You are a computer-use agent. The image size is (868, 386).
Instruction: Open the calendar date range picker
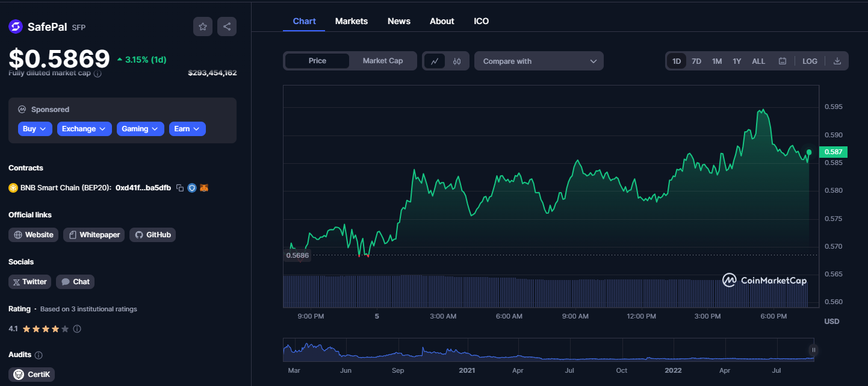point(783,61)
